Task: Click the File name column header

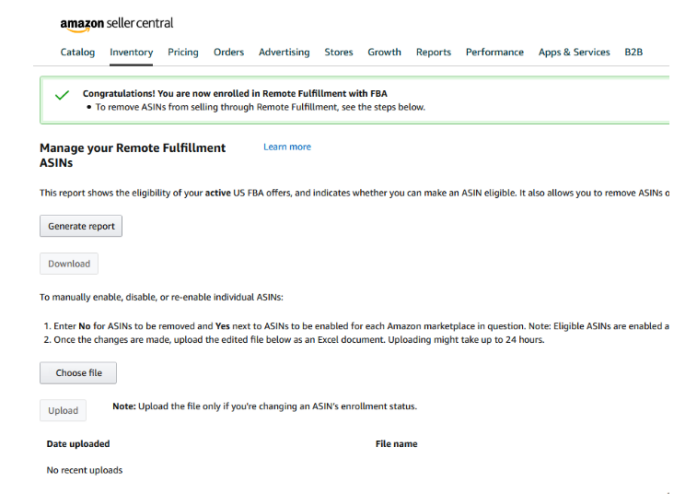Action: [396, 444]
